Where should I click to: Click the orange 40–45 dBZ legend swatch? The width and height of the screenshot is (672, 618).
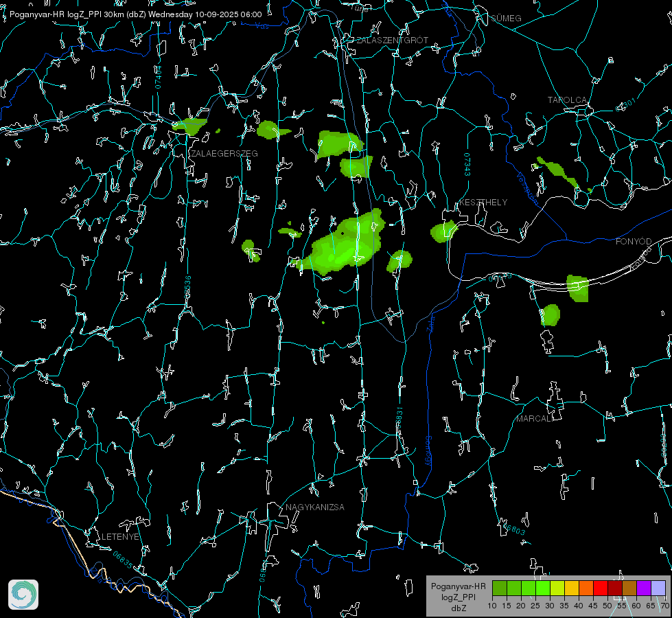[x=586, y=588]
